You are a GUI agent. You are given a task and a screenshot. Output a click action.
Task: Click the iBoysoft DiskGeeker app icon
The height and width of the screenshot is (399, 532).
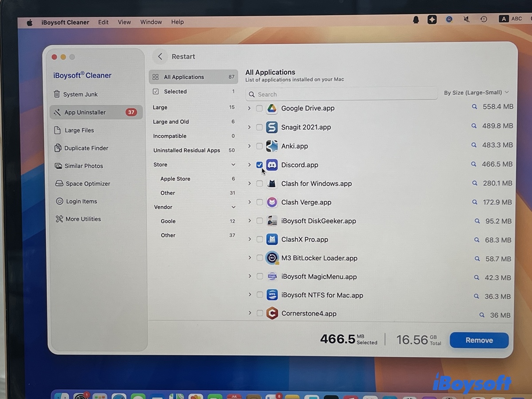tap(272, 221)
